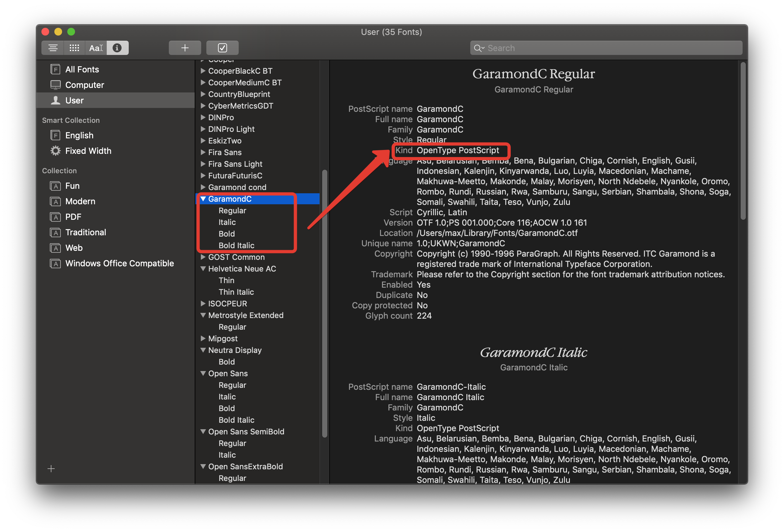This screenshot has width=784, height=532.
Task: Collapse the GaramondC font family
Action: click(203, 199)
